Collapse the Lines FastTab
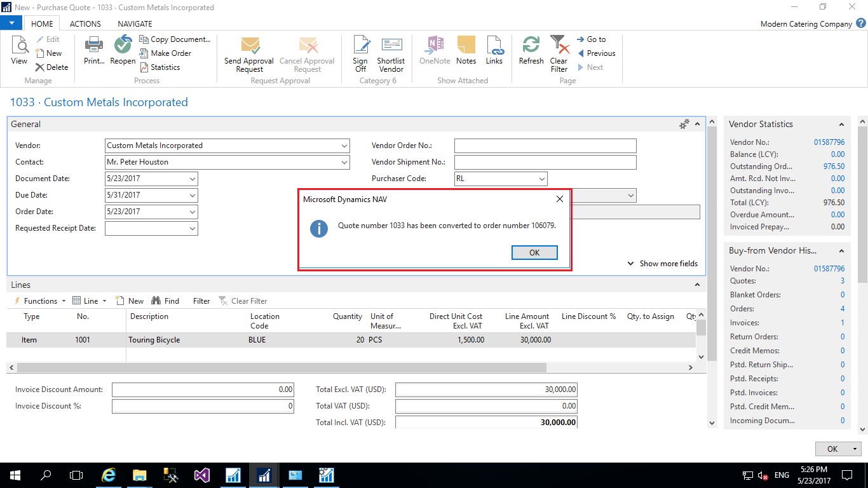Image resolution: width=868 pixels, height=488 pixels. (x=697, y=285)
